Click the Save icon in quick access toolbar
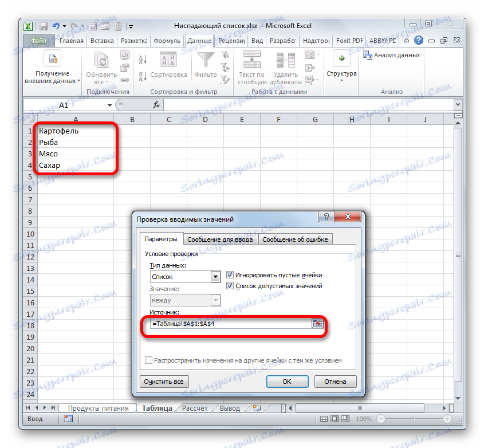Image resolution: width=484 pixels, height=448 pixels. pos(44,26)
